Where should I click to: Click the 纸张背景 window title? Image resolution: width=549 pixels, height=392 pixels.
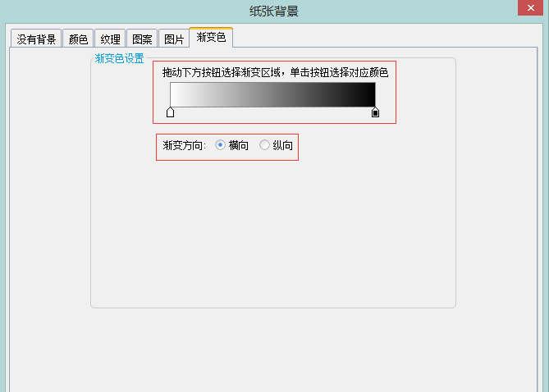pos(274,11)
